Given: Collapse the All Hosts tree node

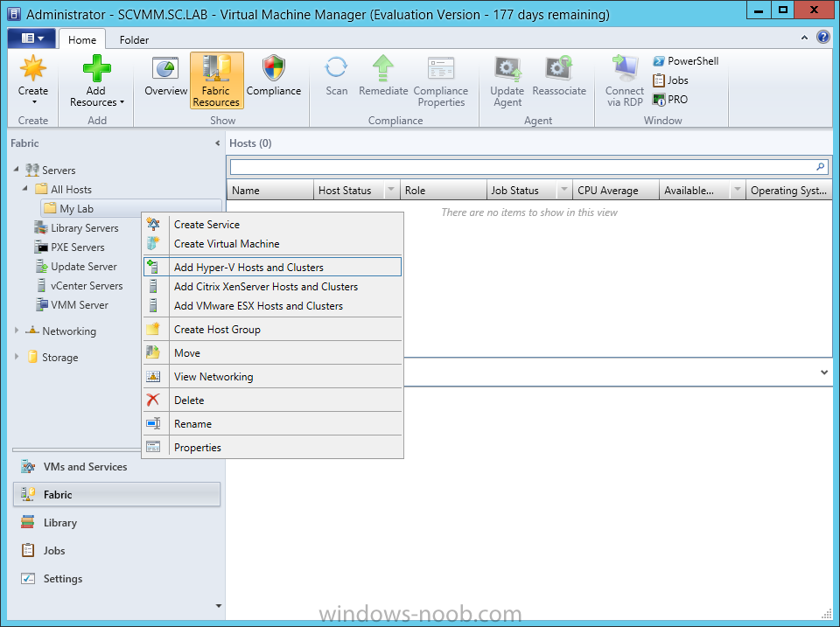Looking at the screenshot, I should tap(24, 189).
